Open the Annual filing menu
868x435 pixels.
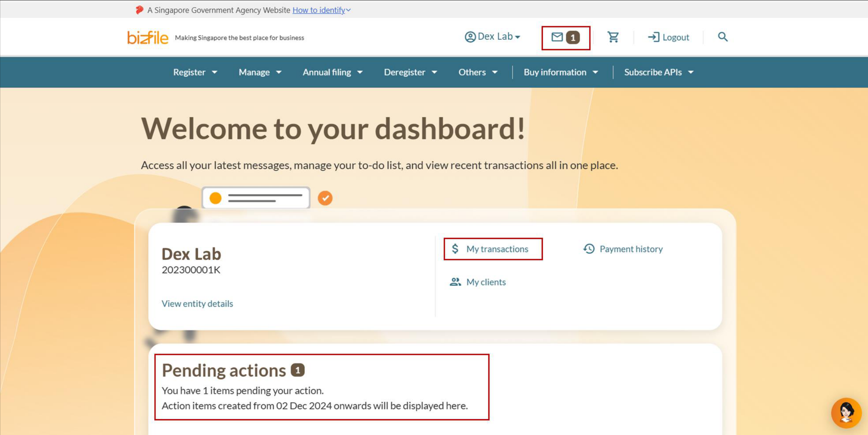pyautogui.click(x=333, y=72)
